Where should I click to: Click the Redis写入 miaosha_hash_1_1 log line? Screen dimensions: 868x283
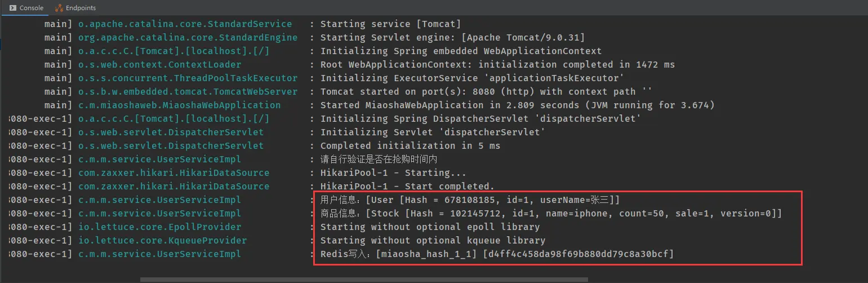click(497, 254)
